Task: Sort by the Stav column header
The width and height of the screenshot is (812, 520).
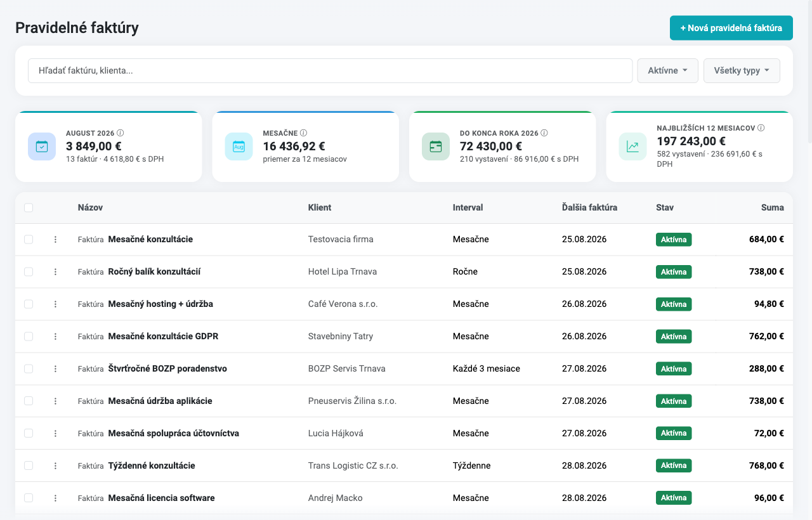Action: point(665,207)
